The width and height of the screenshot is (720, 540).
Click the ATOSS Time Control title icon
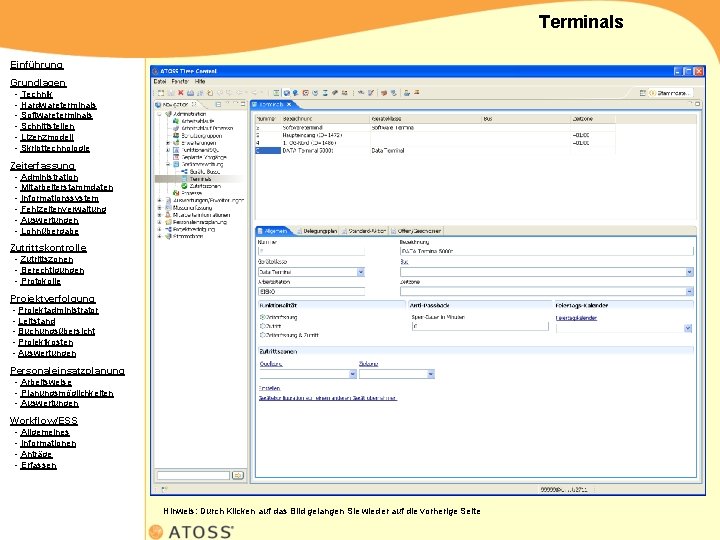click(x=155, y=71)
